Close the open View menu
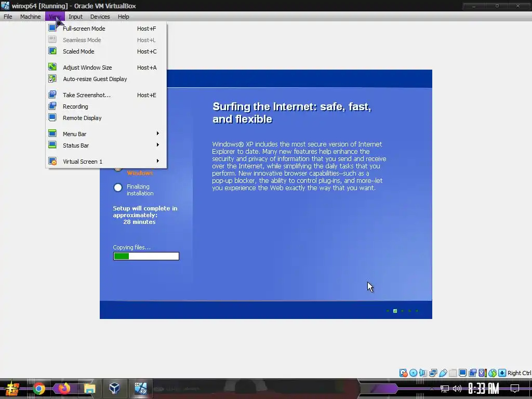 coord(55,17)
